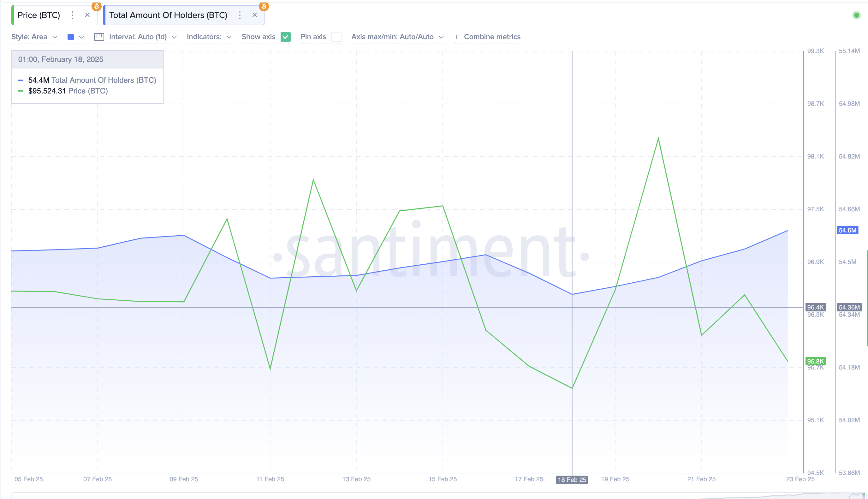Click $95,524.31 Price (BTC) tooltip row

(63, 91)
